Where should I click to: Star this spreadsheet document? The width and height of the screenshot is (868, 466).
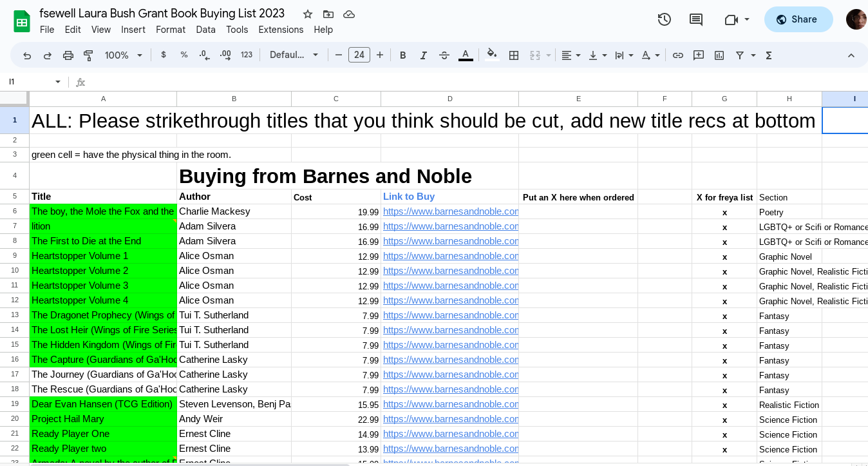308,14
